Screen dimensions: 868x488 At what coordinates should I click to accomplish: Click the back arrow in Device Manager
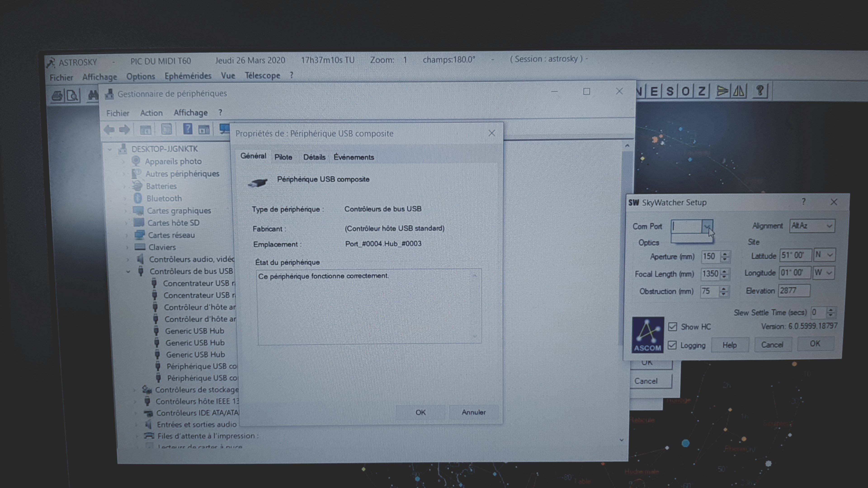coord(109,130)
